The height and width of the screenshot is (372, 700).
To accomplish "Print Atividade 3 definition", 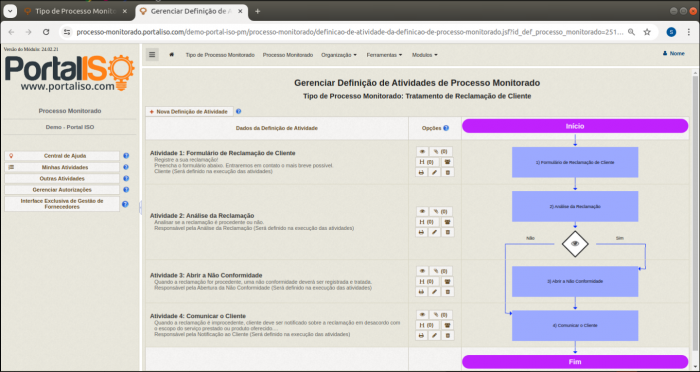I will 421,292.
